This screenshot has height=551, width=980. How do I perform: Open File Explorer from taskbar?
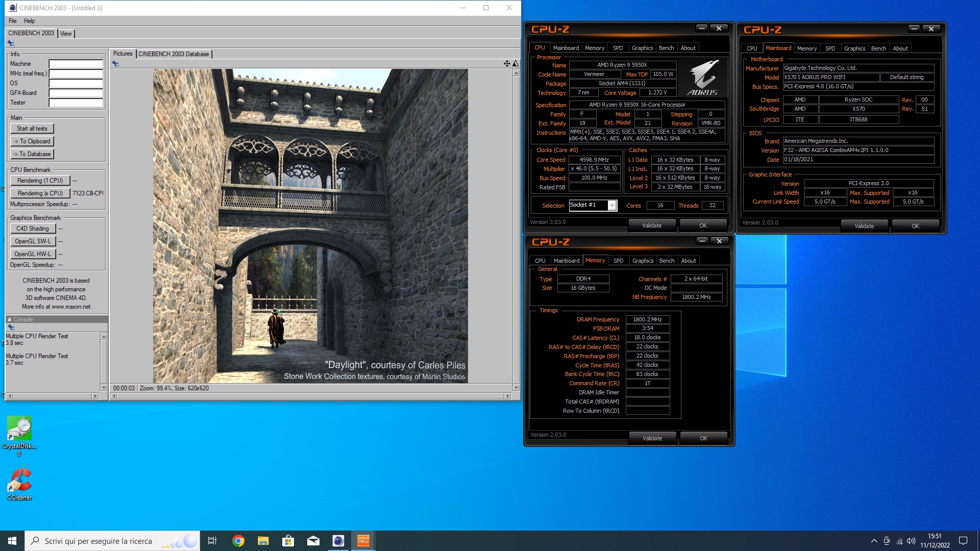click(263, 541)
